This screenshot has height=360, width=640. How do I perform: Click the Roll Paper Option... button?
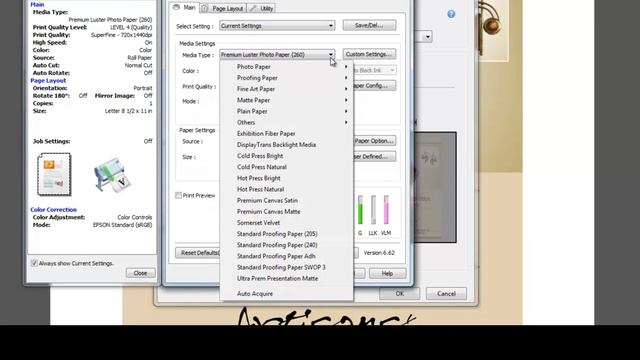[x=374, y=141]
